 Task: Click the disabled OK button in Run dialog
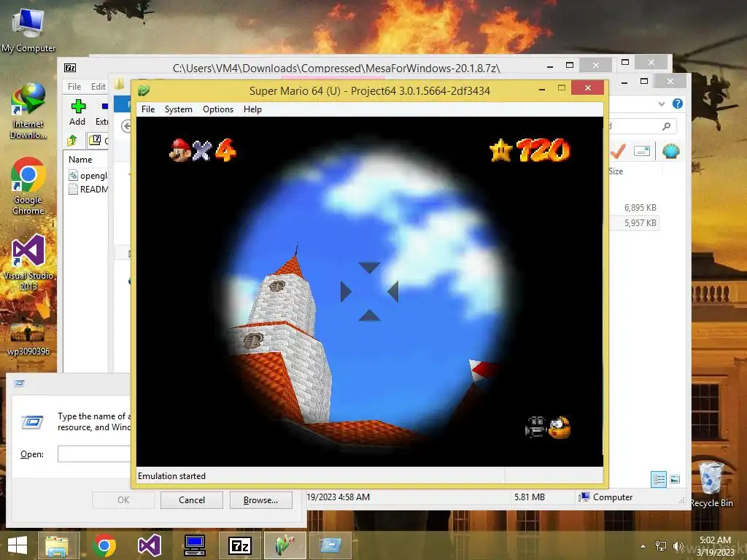click(x=123, y=500)
